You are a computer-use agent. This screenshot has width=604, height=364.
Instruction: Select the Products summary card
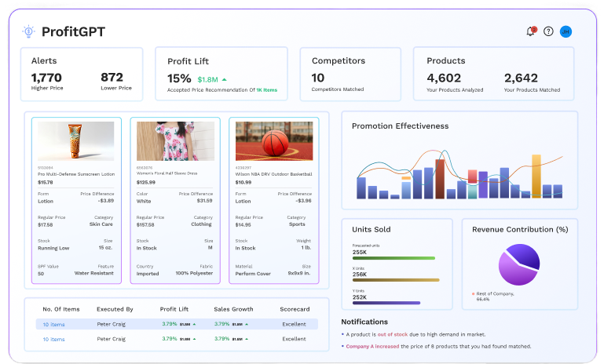(494, 75)
